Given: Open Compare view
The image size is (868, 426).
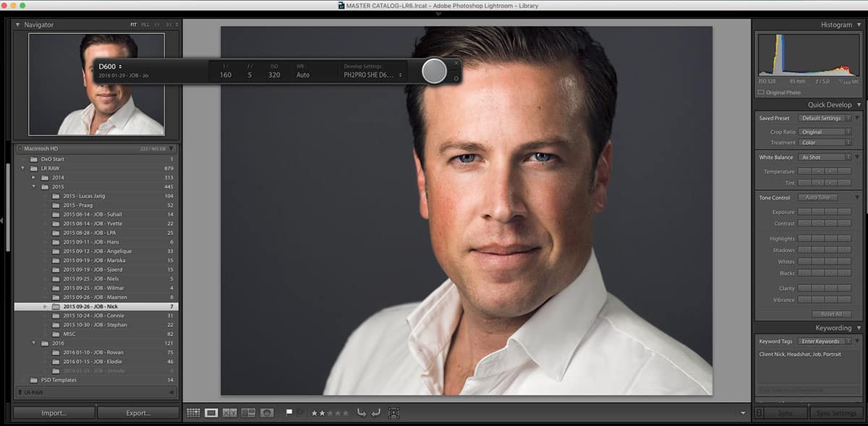Looking at the screenshot, I should point(230,412).
